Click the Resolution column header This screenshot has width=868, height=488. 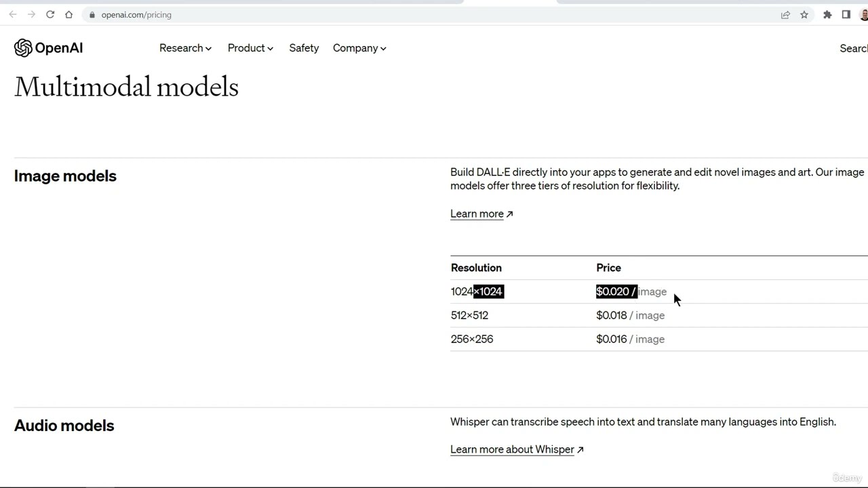(x=476, y=268)
